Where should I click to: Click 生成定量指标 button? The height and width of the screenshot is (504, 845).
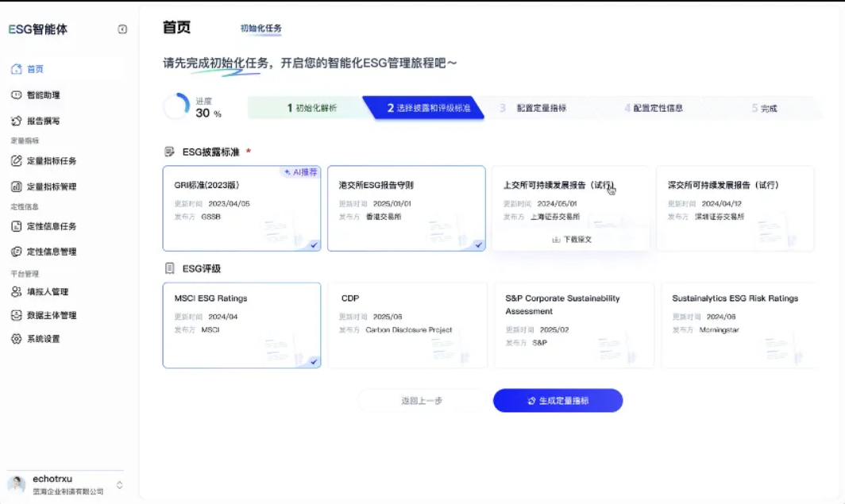point(558,401)
